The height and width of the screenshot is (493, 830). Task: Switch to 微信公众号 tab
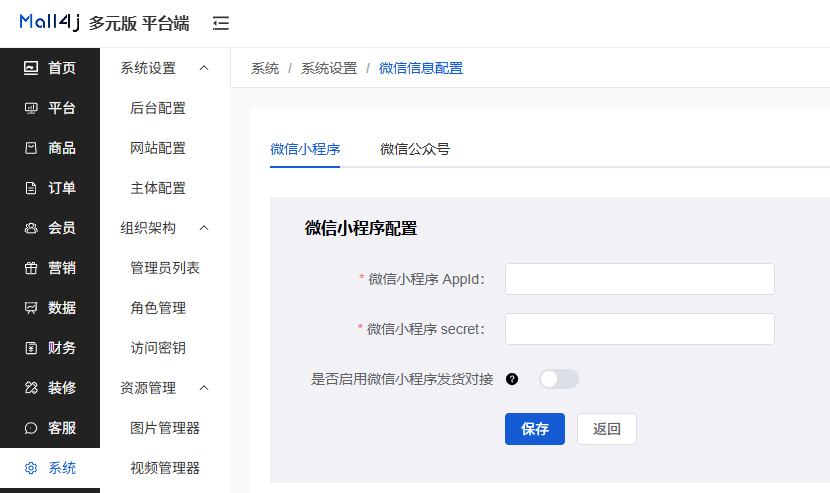tap(414, 149)
